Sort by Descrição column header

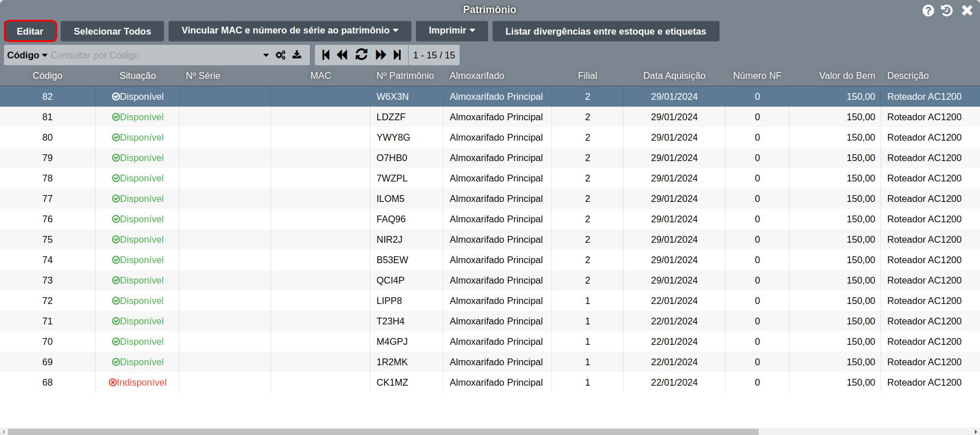pyautogui.click(x=908, y=75)
